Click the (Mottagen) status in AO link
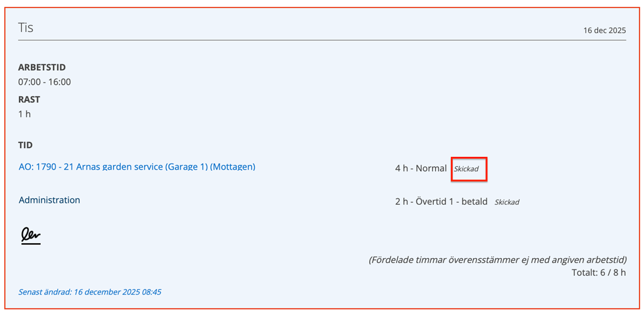 point(233,167)
